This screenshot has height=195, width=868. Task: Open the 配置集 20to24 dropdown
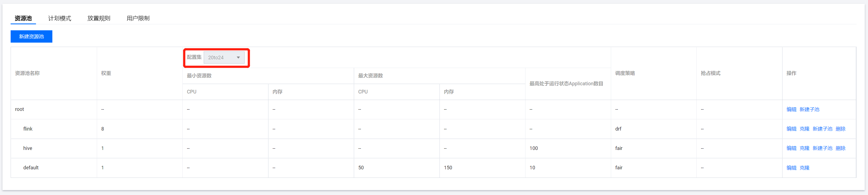224,58
